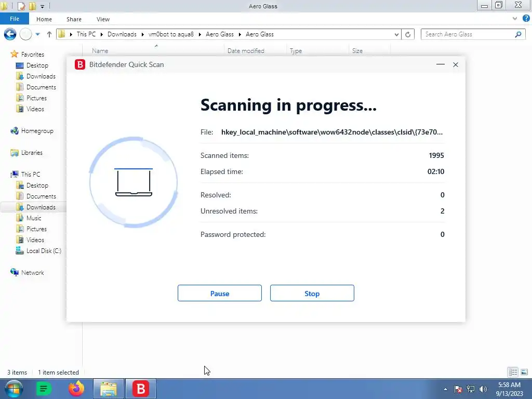This screenshot has height=399, width=532.
Task: Pause the Bitdefender scan
Action: (x=220, y=293)
